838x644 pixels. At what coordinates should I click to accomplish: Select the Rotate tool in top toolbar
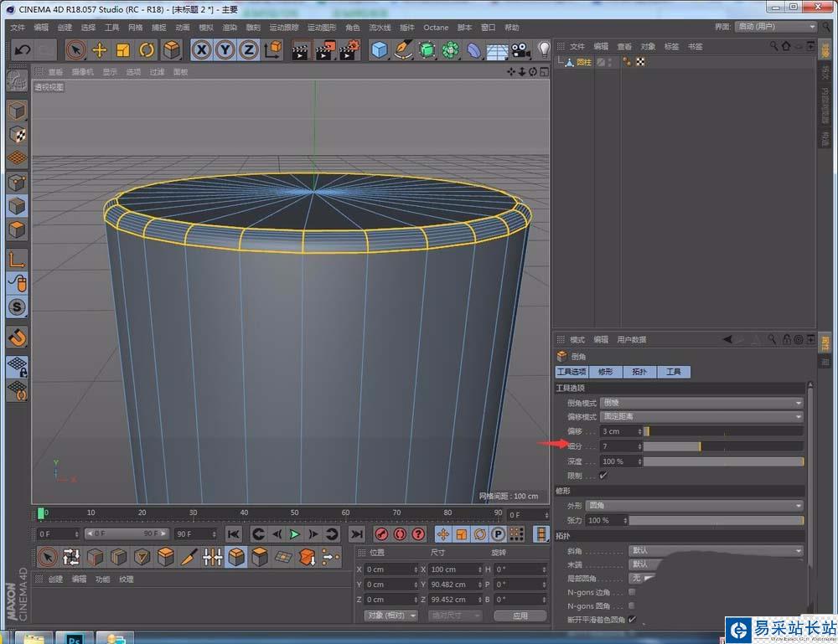tap(147, 49)
